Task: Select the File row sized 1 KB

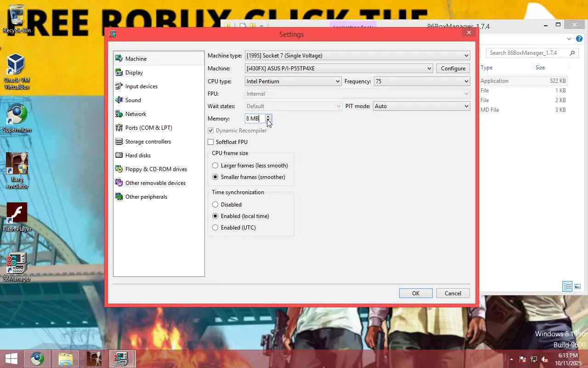Action: 523,91
